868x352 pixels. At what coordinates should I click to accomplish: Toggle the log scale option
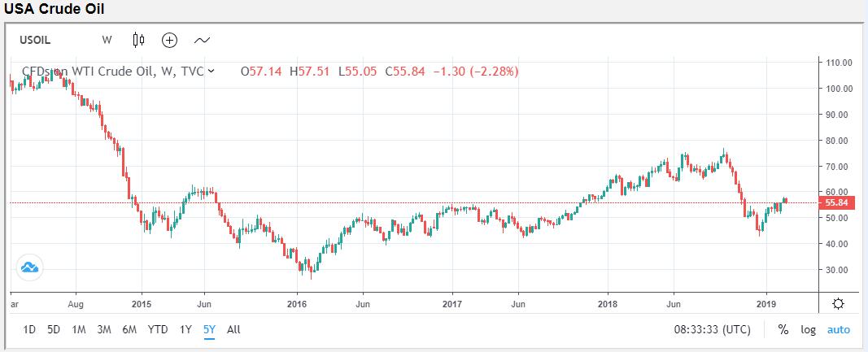[809, 330]
